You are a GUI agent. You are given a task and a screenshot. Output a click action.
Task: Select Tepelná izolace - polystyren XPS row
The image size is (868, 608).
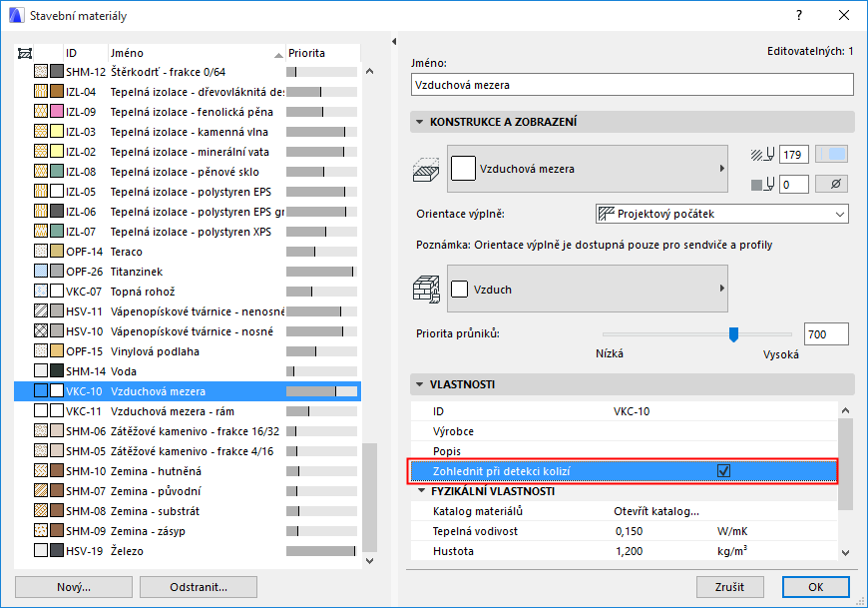(188, 232)
